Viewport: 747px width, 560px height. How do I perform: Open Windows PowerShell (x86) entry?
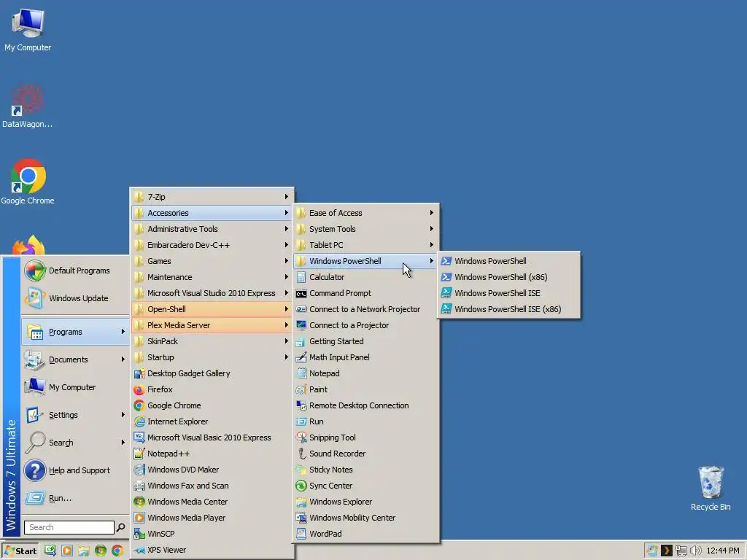click(x=508, y=277)
